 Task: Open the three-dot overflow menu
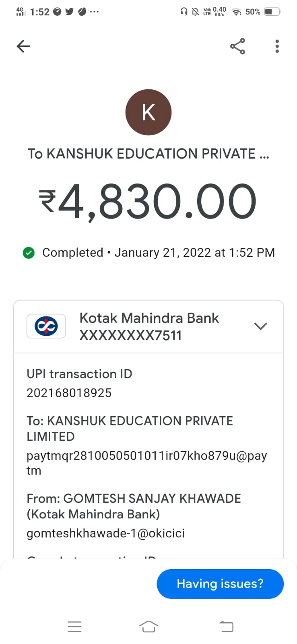pos(277,46)
